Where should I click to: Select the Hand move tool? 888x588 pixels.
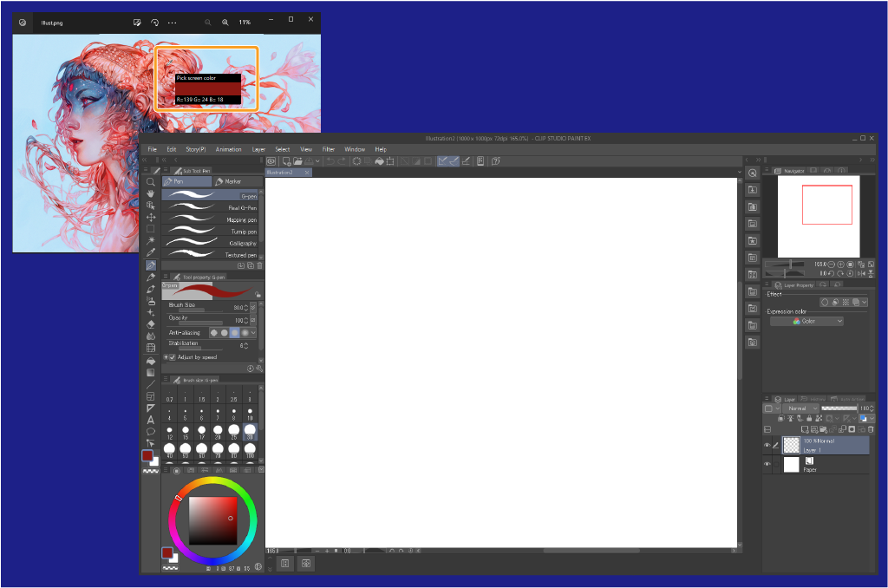(151, 193)
